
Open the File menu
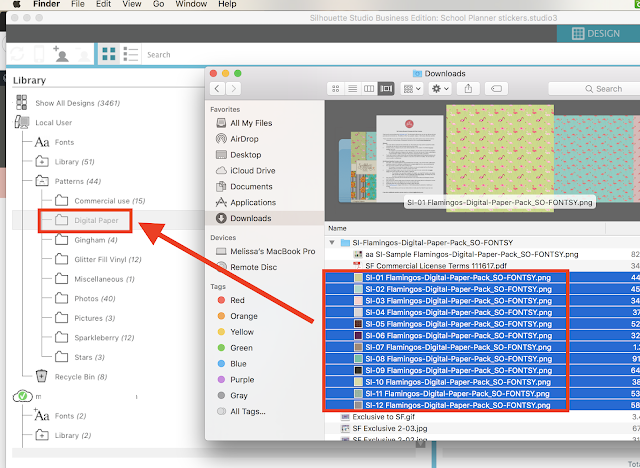[78, 4]
